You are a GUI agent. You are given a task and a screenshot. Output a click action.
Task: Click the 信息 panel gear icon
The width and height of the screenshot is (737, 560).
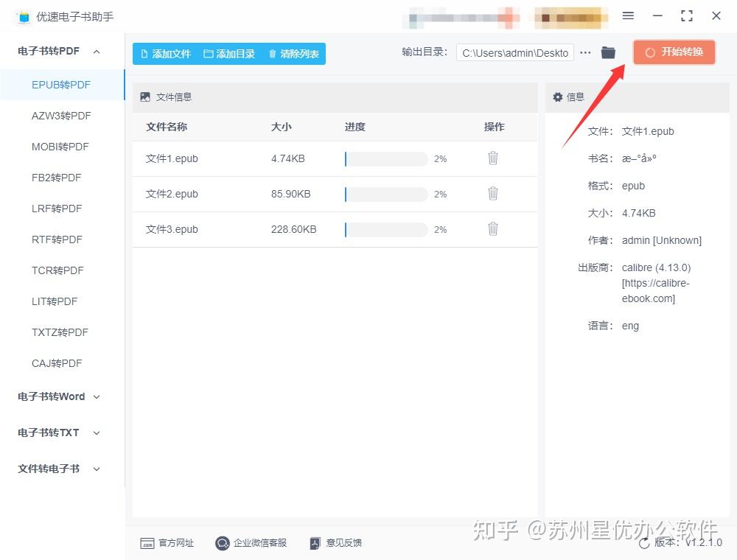pyautogui.click(x=557, y=97)
